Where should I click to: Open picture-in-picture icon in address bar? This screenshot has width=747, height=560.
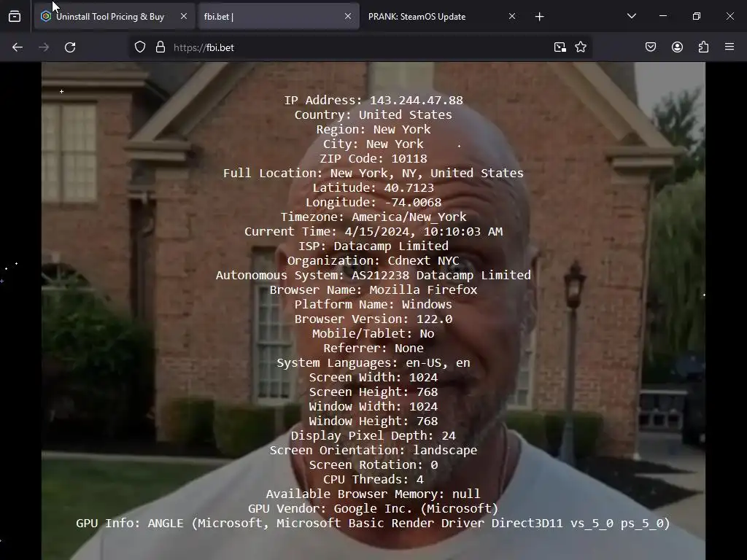pos(560,47)
